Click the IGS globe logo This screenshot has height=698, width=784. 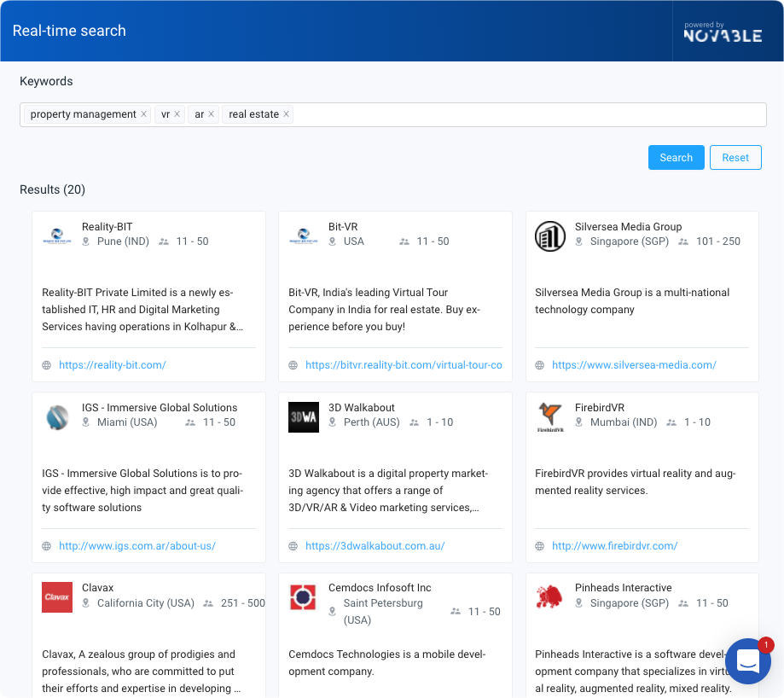click(x=57, y=417)
